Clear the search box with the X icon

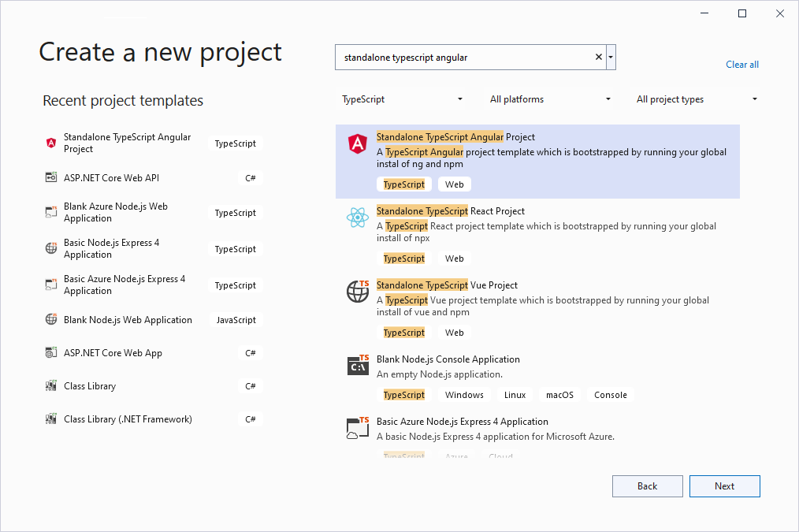coord(599,57)
